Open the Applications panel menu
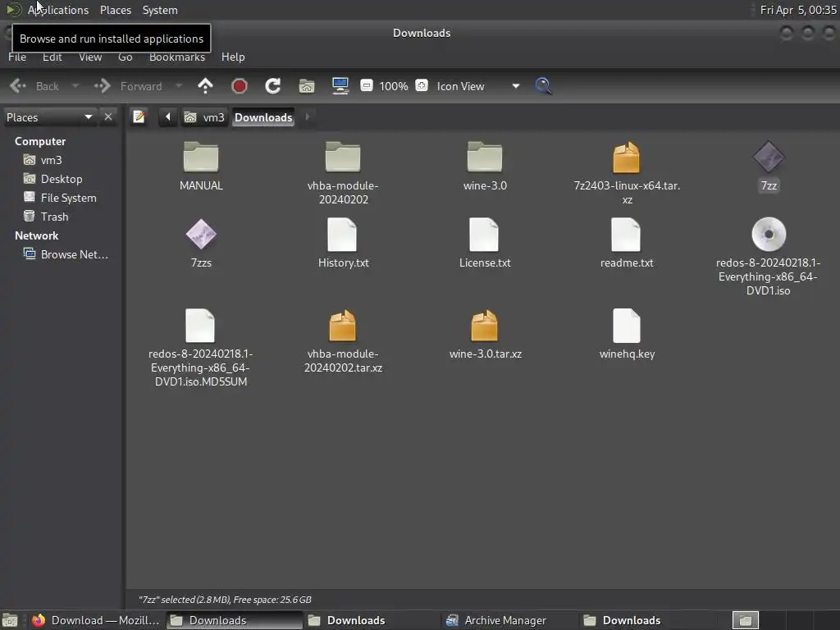 (58, 10)
